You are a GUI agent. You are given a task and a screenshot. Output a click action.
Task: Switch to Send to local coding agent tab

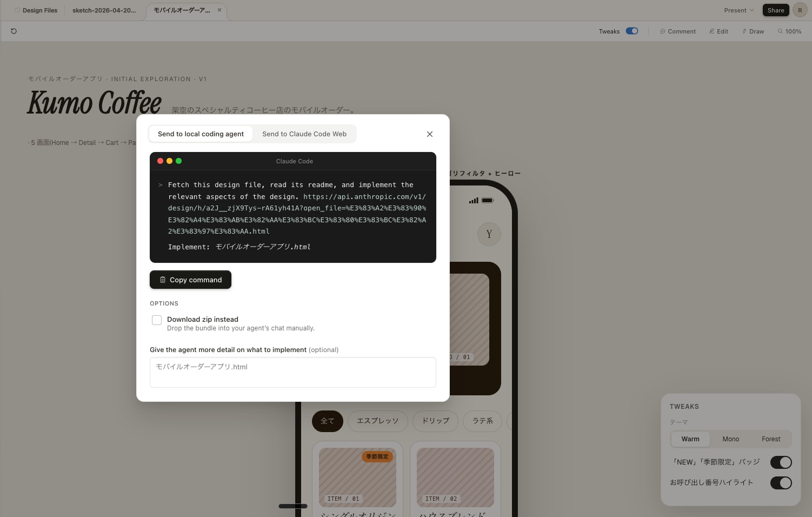[x=201, y=134]
